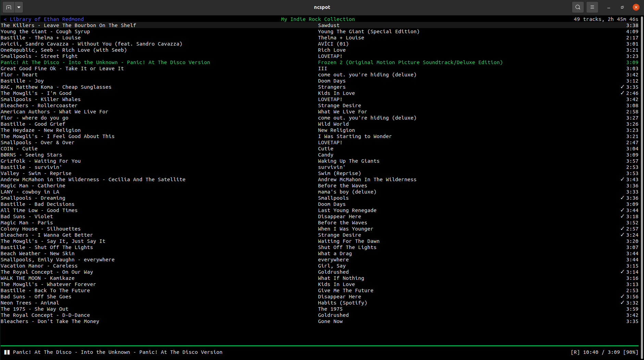Select BØRNS - Seeing Stars track
This screenshot has height=360, width=644.
[319, 155]
